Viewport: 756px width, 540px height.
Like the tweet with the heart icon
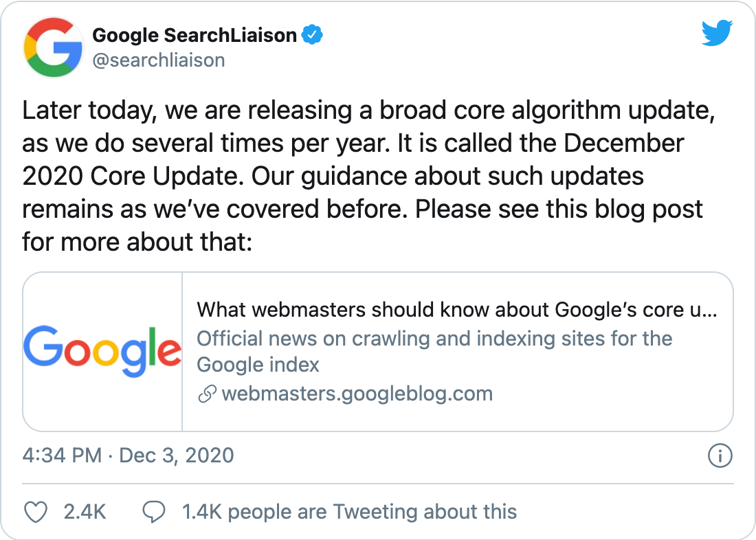point(36,512)
